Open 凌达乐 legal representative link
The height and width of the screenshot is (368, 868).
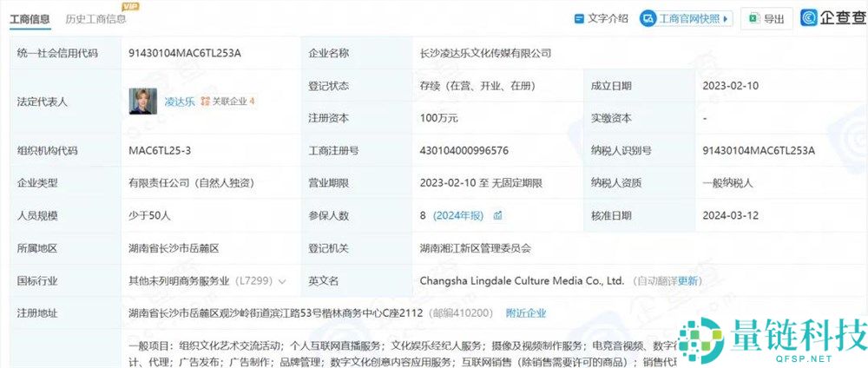pyautogui.click(x=180, y=102)
